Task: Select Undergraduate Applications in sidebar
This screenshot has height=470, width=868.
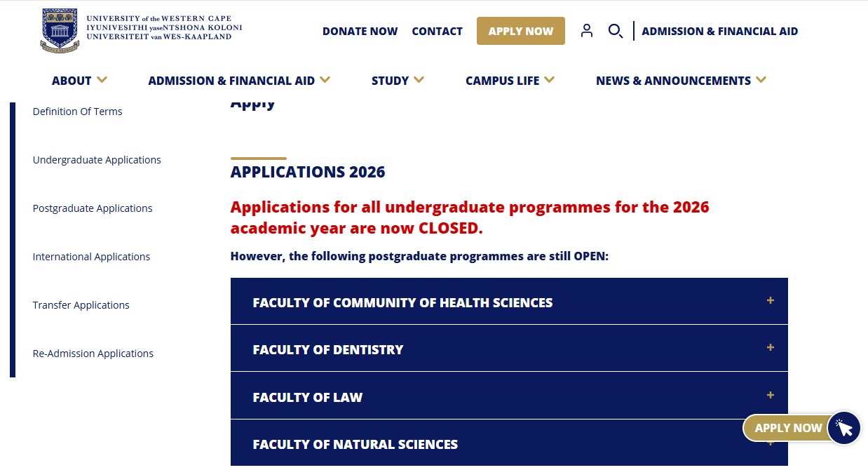Action: click(97, 160)
